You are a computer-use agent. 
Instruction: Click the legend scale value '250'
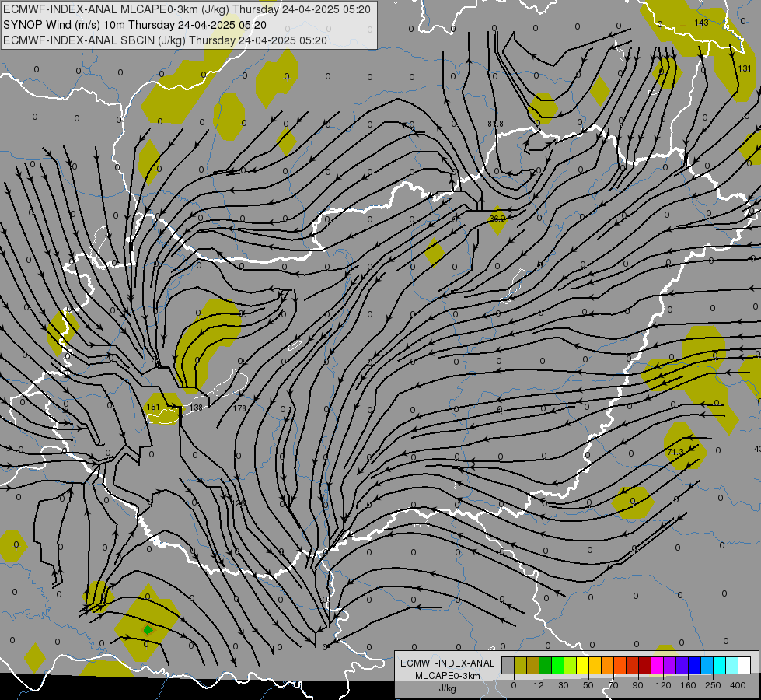[x=713, y=685]
